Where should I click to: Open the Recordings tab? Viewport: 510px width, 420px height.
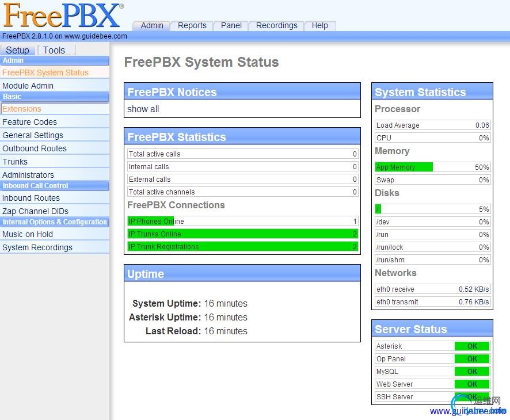[x=276, y=25]
